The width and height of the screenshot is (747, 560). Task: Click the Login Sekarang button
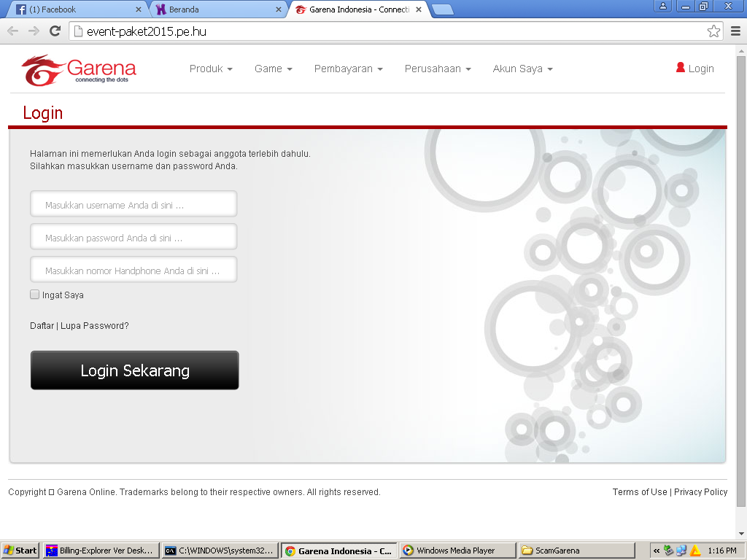pyautogui.click(x=135, y=370)
